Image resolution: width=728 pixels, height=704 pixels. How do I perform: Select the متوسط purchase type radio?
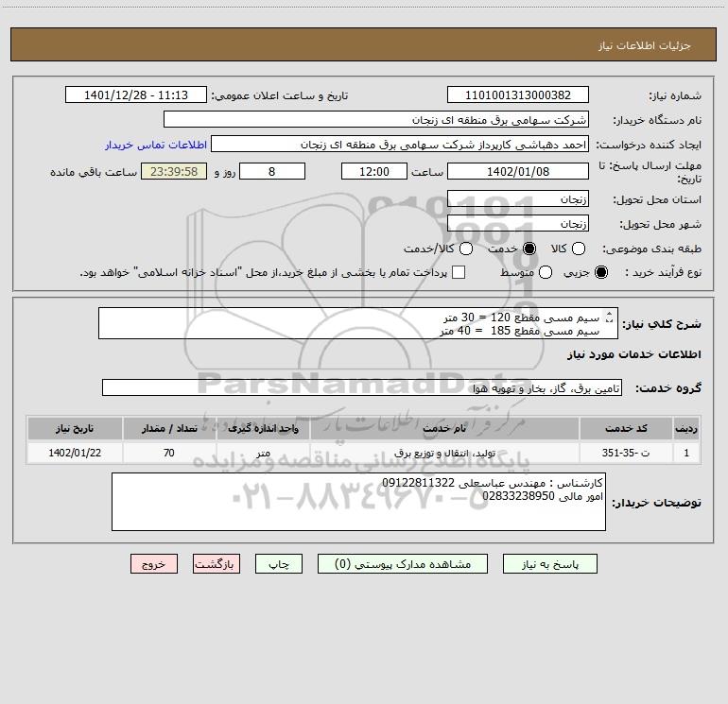(x=546, y=272)
